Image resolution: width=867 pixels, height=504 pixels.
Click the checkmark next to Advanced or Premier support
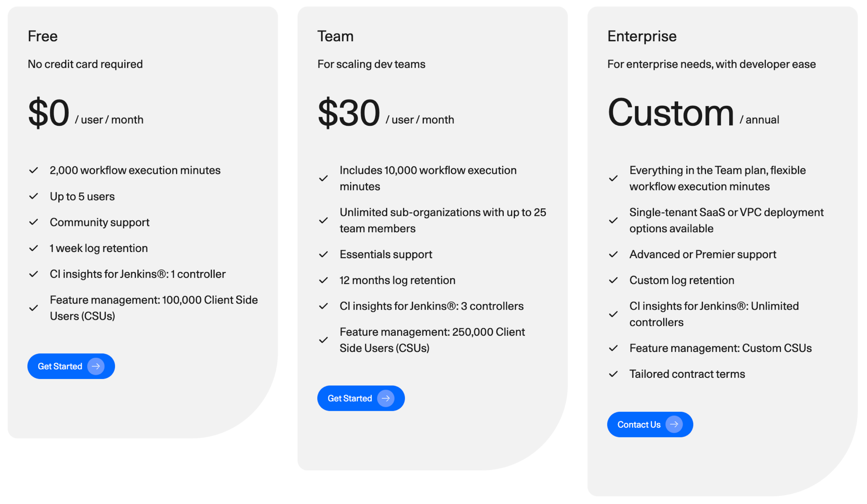click(613, 254)
